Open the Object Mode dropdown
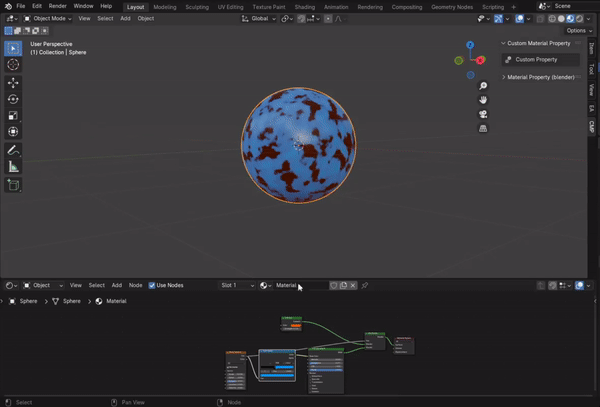 (x=47, y=18)
